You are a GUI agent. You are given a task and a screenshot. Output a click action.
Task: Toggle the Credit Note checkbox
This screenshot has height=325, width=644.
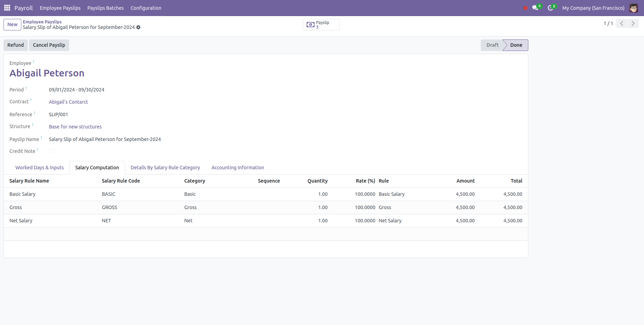pos(51,151)
